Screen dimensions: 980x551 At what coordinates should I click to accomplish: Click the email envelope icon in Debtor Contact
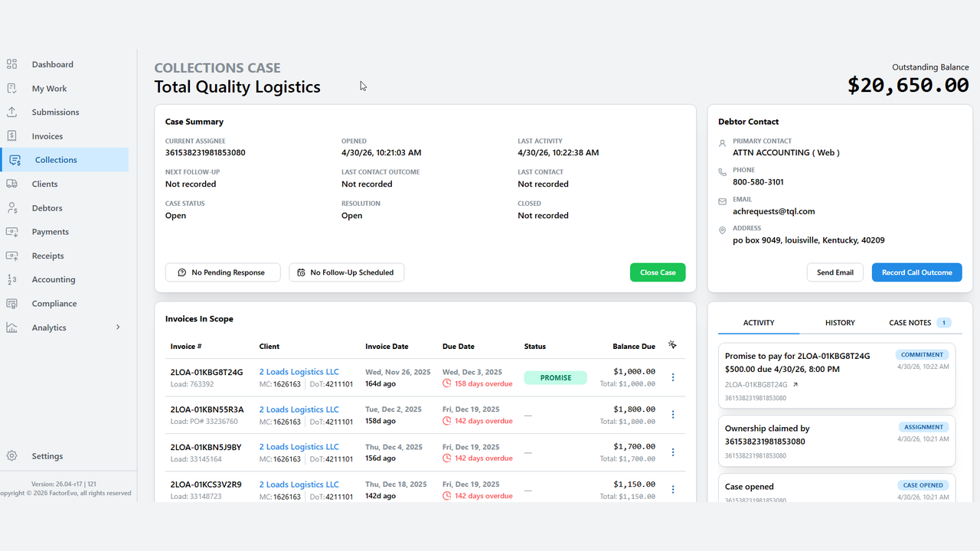(x=723, y=202)
